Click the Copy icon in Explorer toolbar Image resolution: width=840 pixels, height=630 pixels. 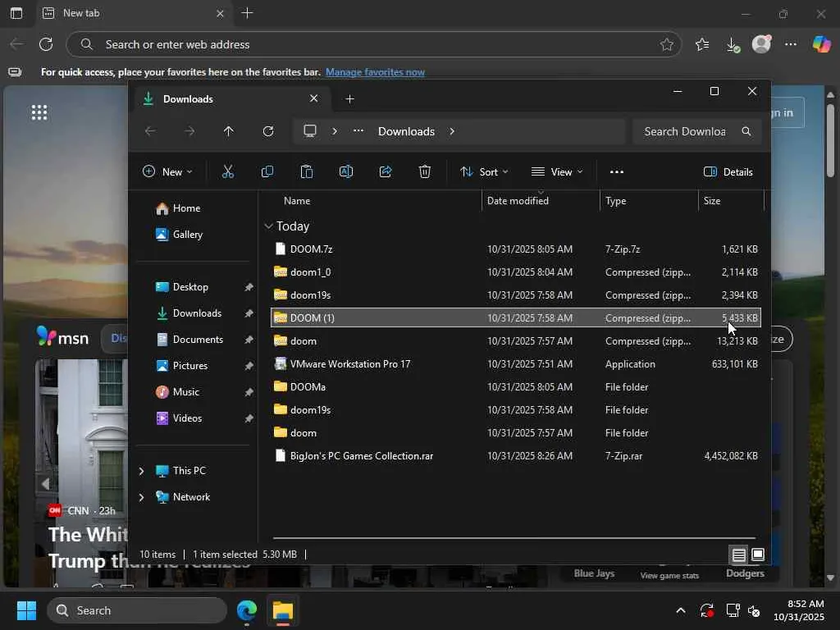coord(267,171)
